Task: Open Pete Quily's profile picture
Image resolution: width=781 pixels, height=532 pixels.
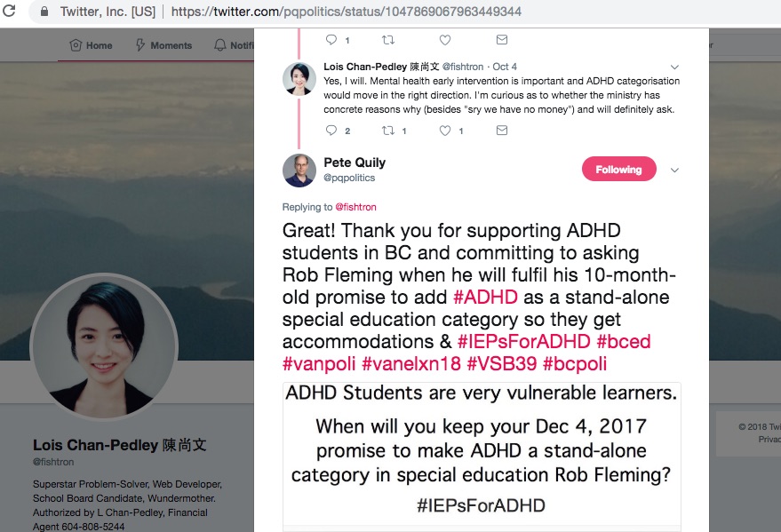Action: (299, 171)
